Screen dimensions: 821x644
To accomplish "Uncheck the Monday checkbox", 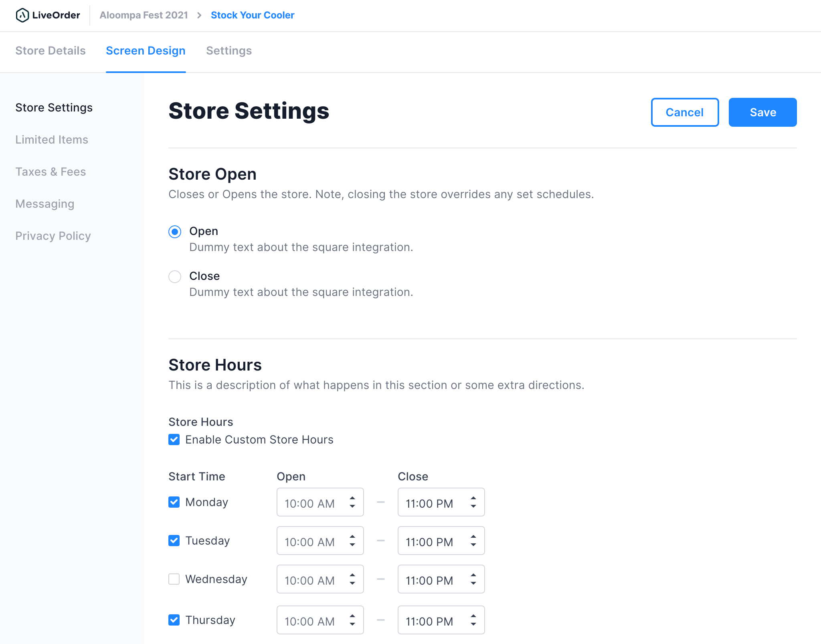I will [174, 502].
